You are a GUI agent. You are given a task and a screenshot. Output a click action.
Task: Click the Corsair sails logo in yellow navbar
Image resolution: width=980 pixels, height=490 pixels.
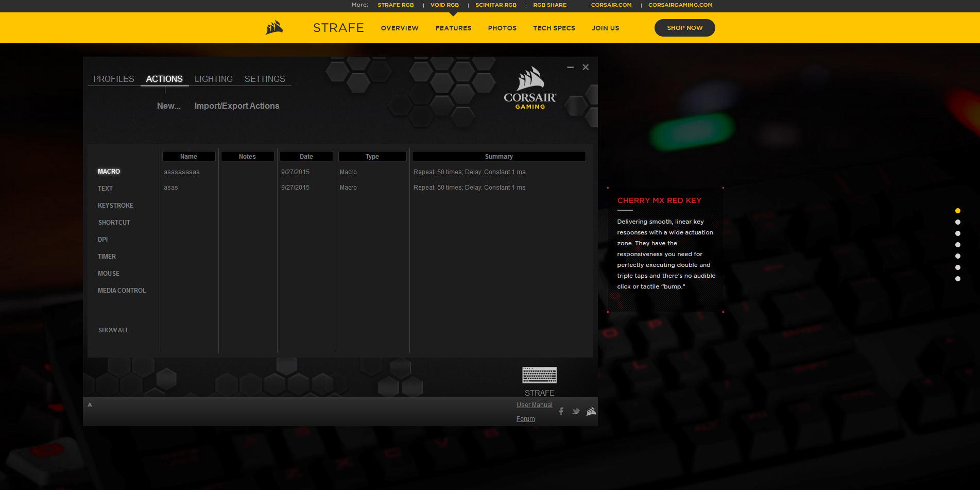pyautogui.click(x=274, y=28)
